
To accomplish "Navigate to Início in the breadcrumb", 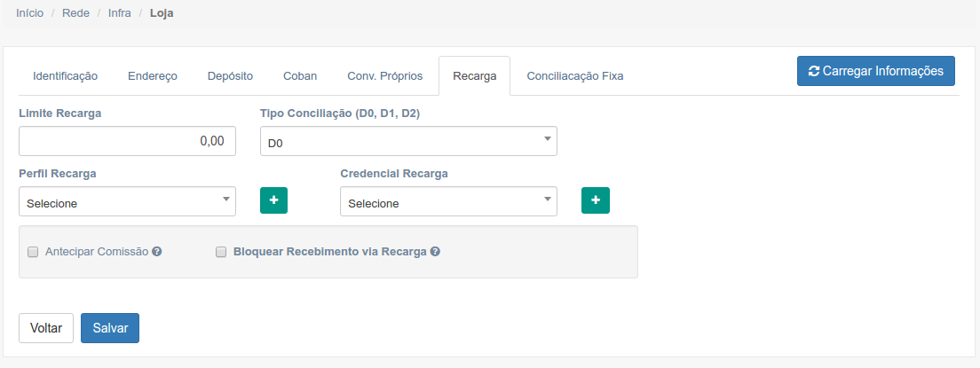I will (x=30, y=14).
